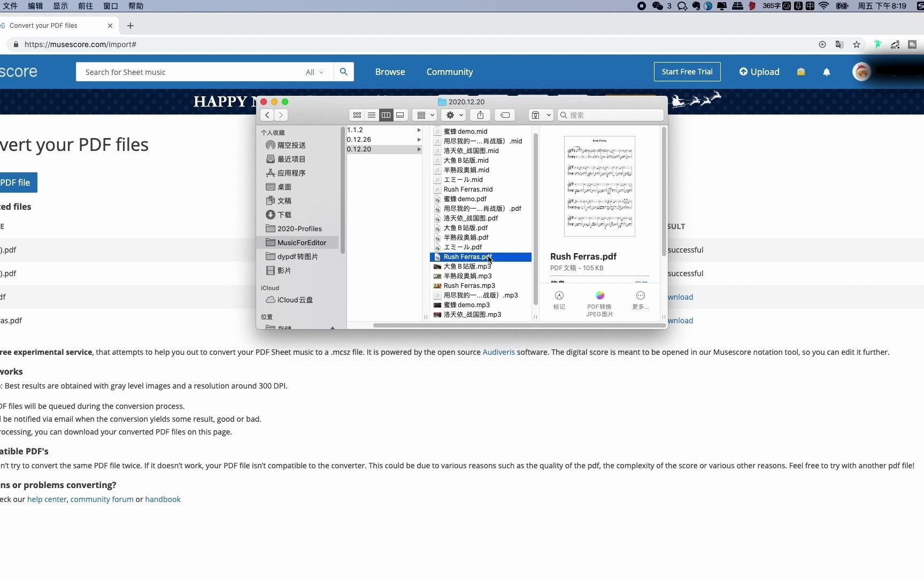Select file 洛天依_战国图.pdf

pyautogui.click(x=471, y=218)
